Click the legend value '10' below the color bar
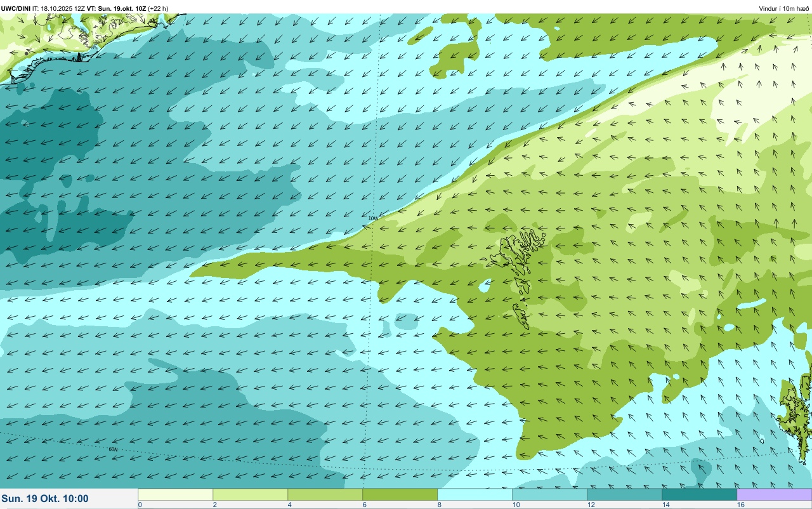This screenshot has height=509, width=812. click(516, 505)
